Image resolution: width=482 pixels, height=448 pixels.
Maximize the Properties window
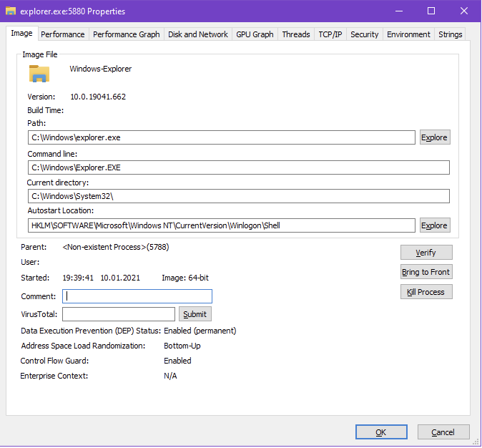[x=431, y=11]
